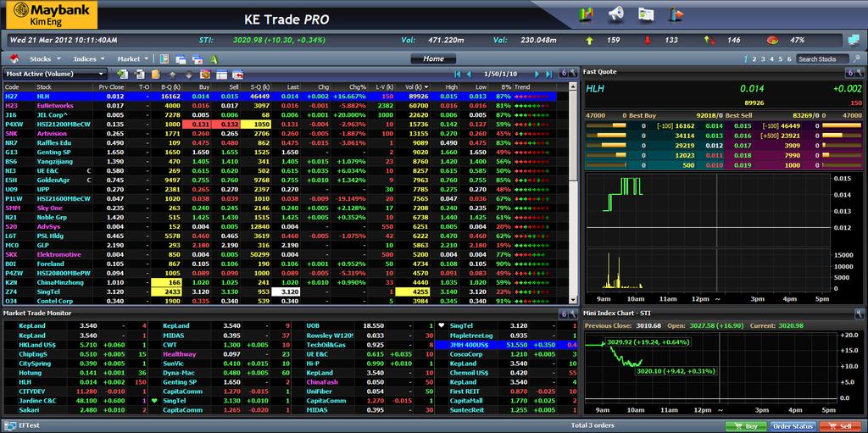This screenshot has width=868, height=433.
Task: Click the red house Home icon
Action: [x=14, y=58]
